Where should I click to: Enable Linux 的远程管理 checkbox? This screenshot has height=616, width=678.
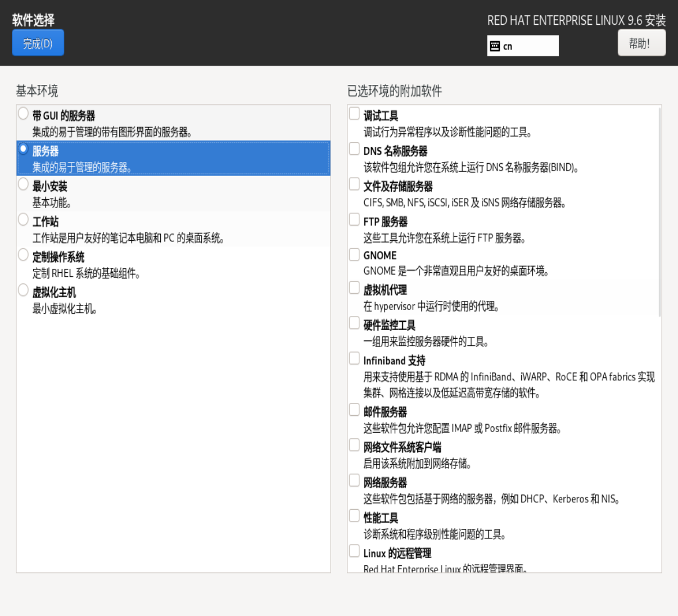click(354, 551)
